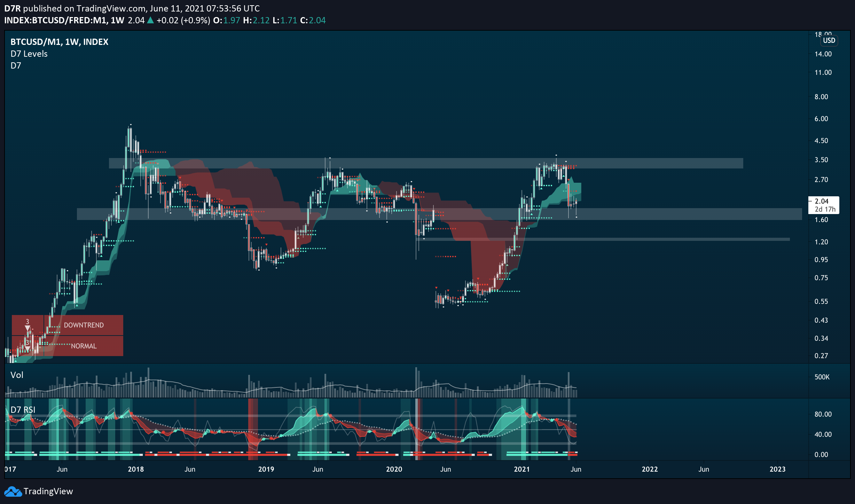Click the header symbol INDEX:BTCUSD/FRED:M1, 1W

64,20
